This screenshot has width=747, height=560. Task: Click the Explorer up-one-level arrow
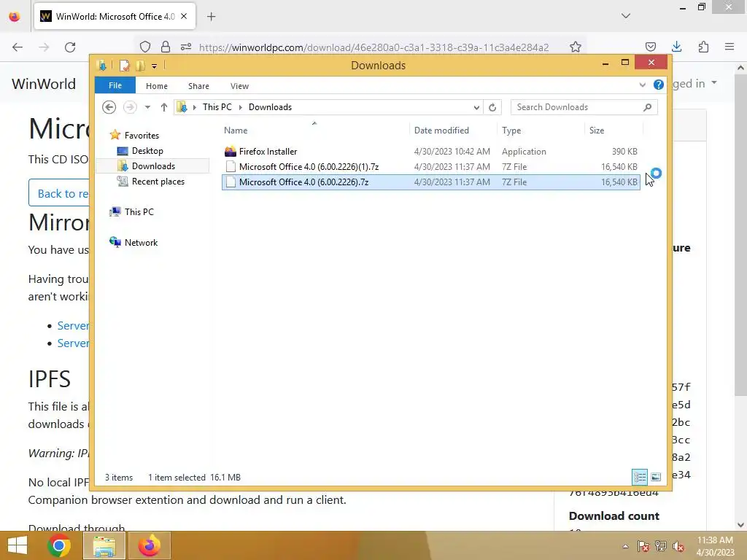pyautogui.click(x=164, y=107)
